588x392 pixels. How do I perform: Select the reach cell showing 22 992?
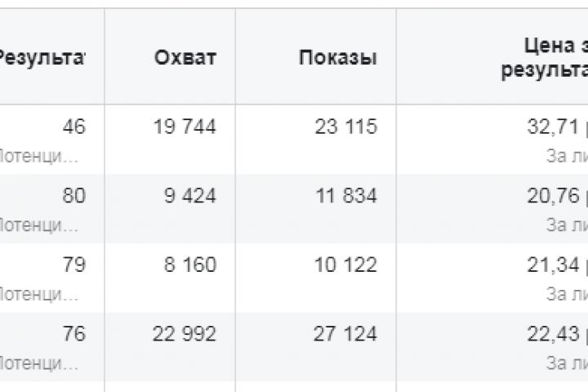(185, 334)
